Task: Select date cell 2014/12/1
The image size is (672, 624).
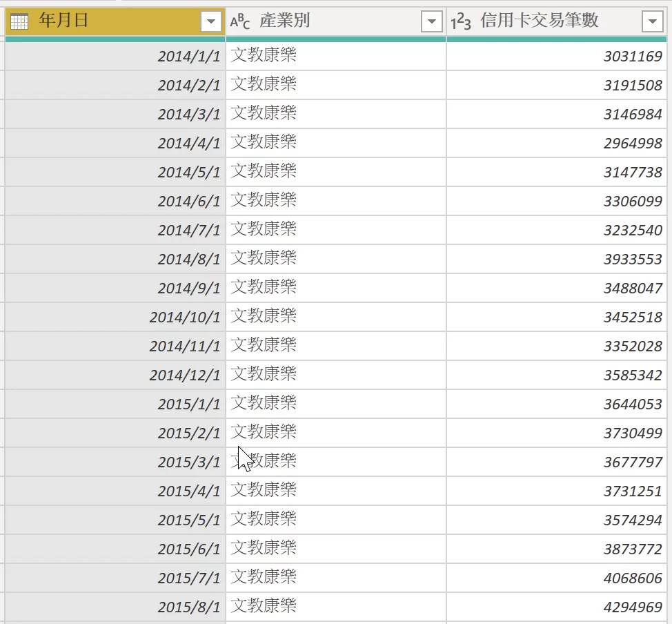Action: click(115, 376)
